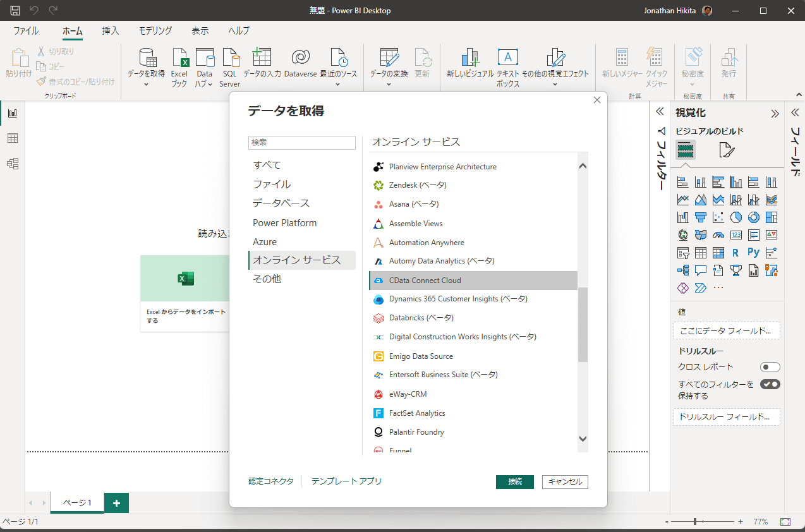Screen dimensions: 805x532
Task: Select the R script visual icon
Action: [x=735, y=253]
